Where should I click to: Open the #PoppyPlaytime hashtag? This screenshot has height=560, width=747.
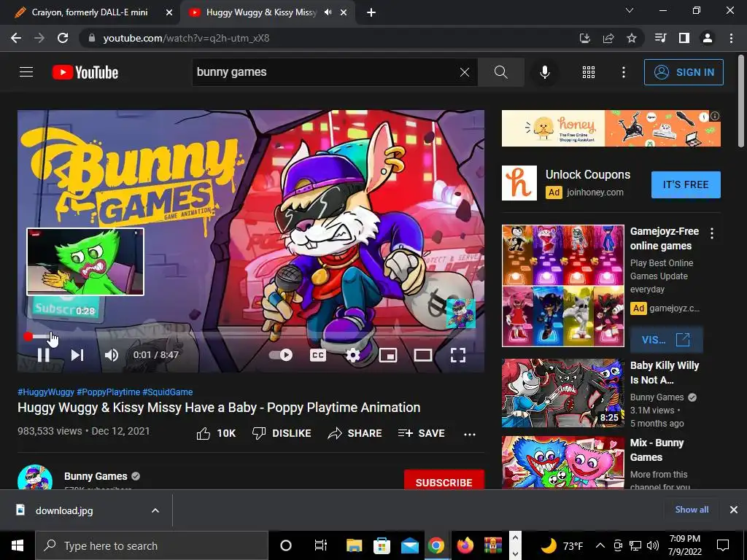(108, 392)
